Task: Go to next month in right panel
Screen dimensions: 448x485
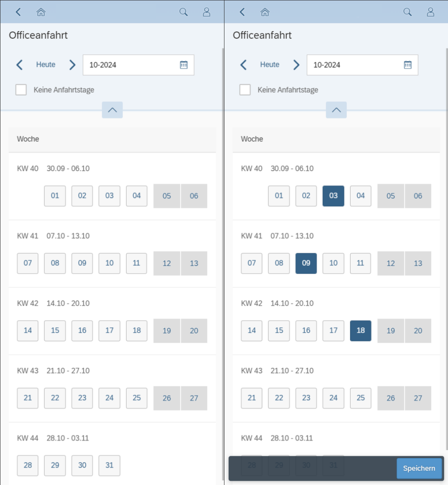Action: (296, 65)
